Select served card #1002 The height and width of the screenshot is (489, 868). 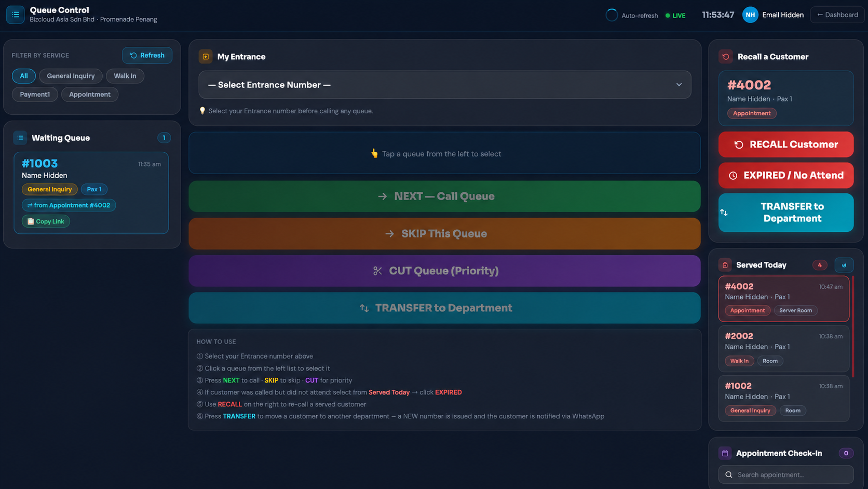pyautogui.click(x=784, y=399)
